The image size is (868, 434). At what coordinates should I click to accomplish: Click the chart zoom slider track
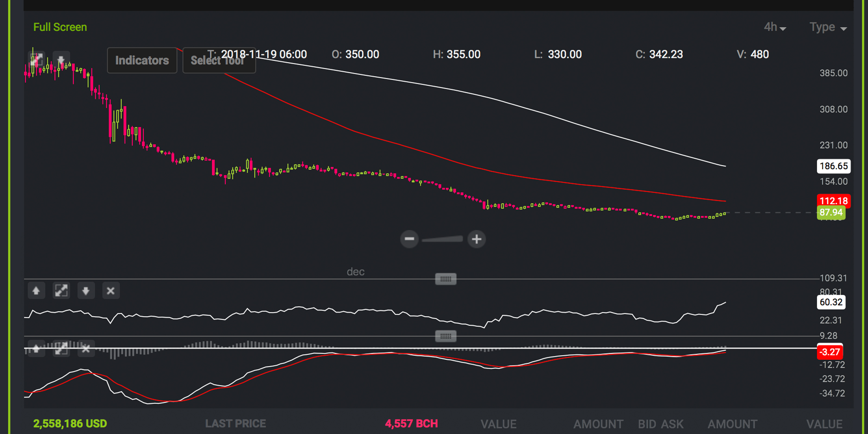(442, 239)
